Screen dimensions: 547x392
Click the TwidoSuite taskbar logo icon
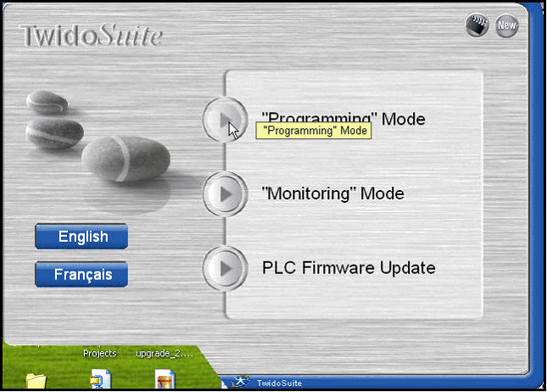pos(241,381)
